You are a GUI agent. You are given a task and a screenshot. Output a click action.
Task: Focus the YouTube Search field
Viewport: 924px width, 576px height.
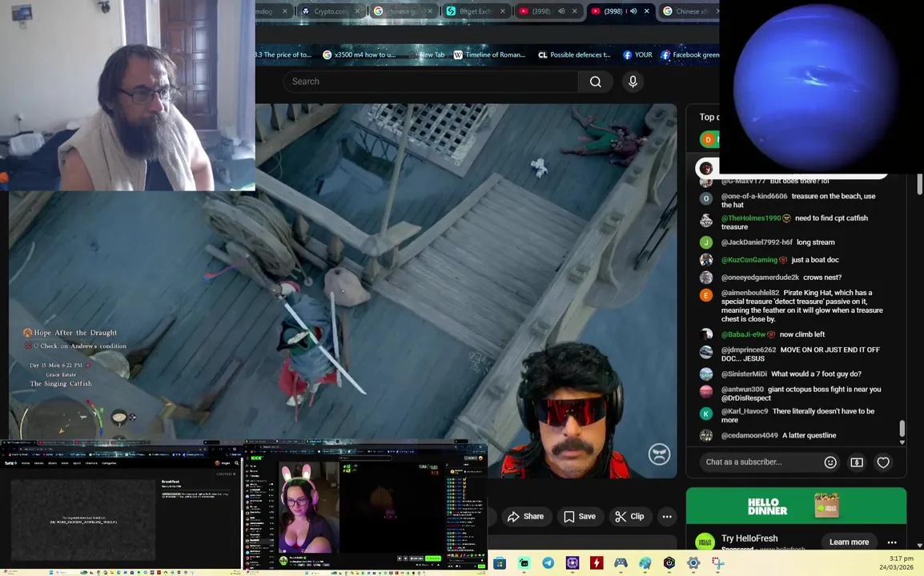click(x=431, y=82)
